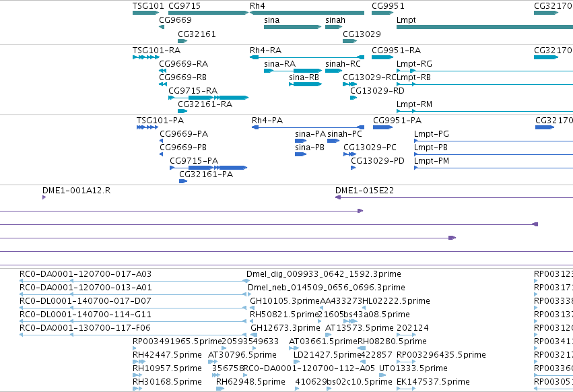The width and height of the screenshot is (573, 392).
Task: Select EST label RC0-DL0001-140700-114-G11
Action: click(86, 314)
